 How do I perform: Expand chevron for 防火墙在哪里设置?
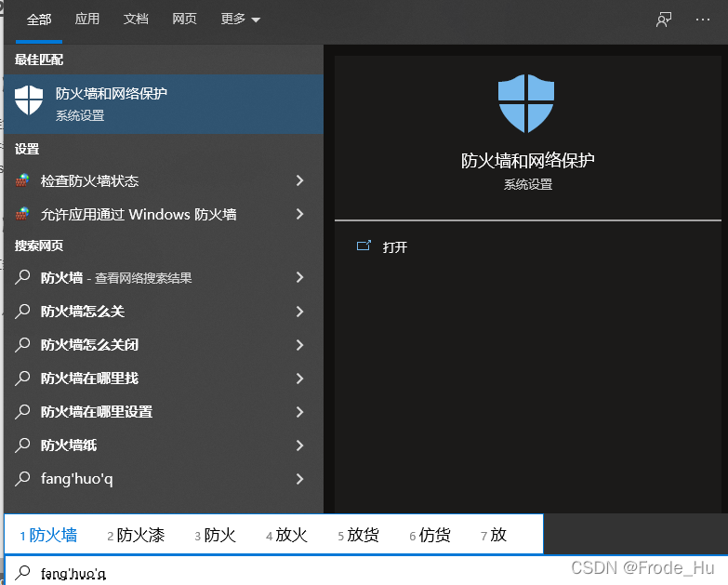[x=300, y=411]
